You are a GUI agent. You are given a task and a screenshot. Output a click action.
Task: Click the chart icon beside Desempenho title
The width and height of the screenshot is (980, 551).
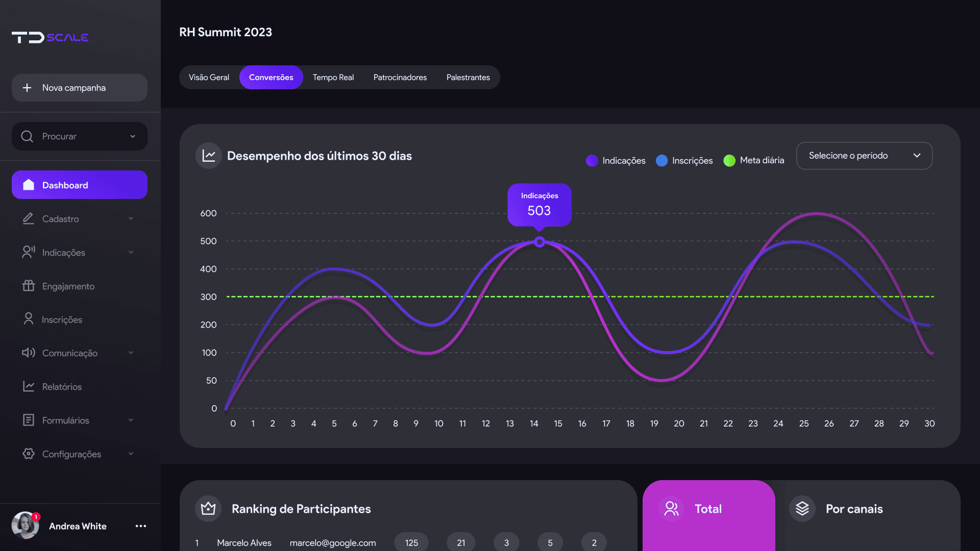(x=208, y=156)
